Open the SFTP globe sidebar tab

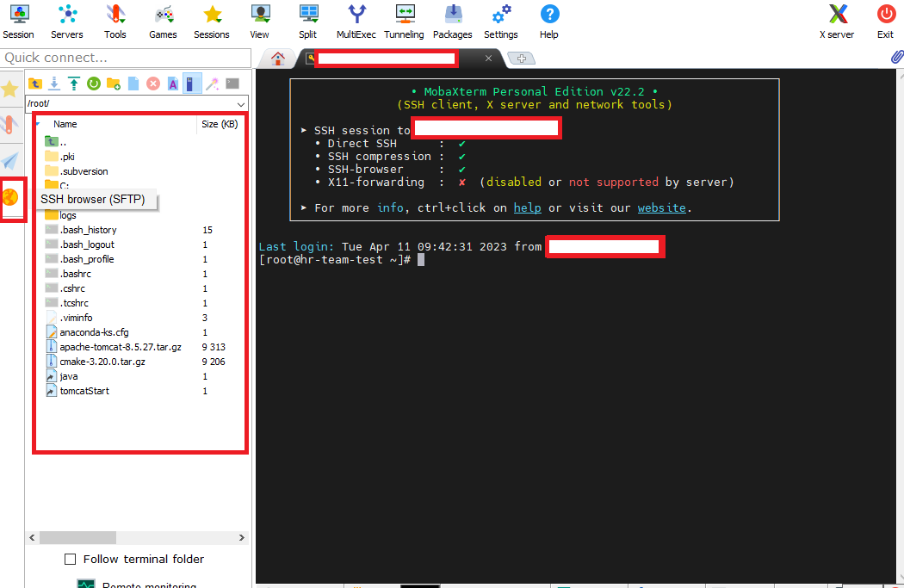click(10, 197)
